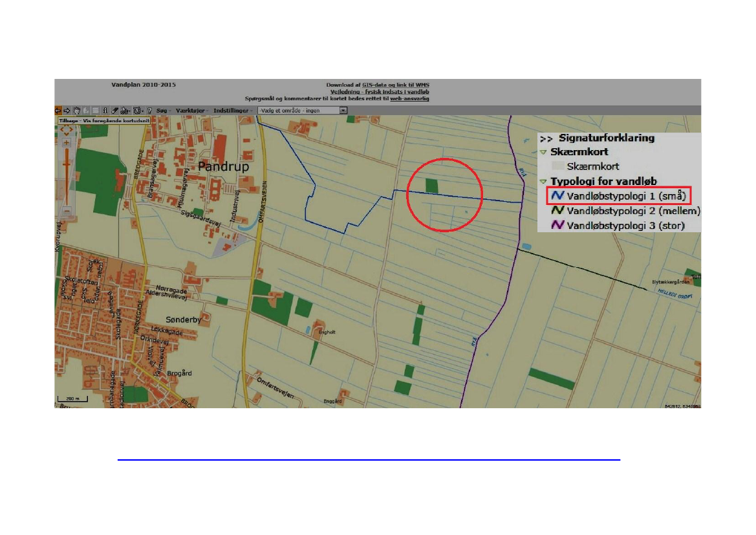Image resolution: width=756 pixels, height=535 pixels.
Task: Click the 'Sigsgaardsvej' street label
Action: pyautogui.click(x=200, y=217)
